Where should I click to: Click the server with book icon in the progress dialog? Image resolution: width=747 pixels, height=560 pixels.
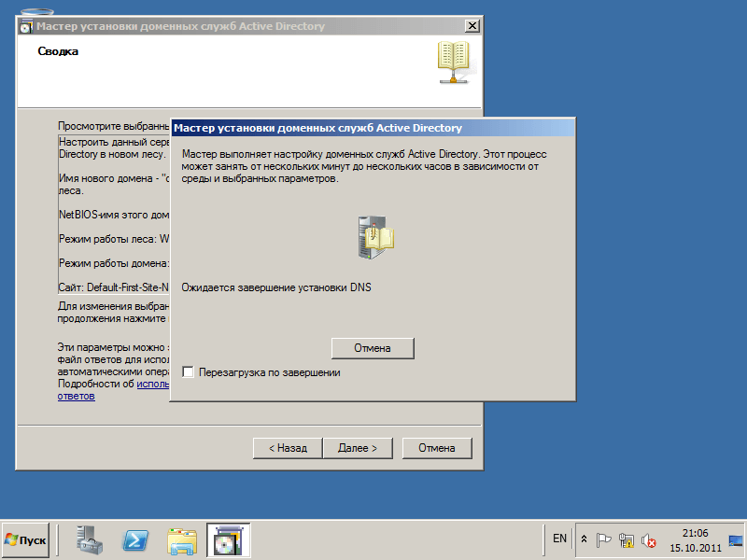(376, 237)
